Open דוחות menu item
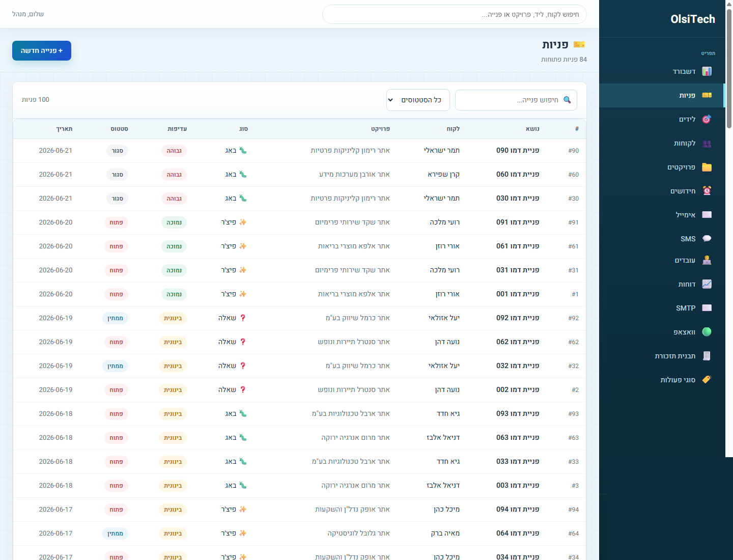This screenshot has width=733, height=560. pos(662,284)
